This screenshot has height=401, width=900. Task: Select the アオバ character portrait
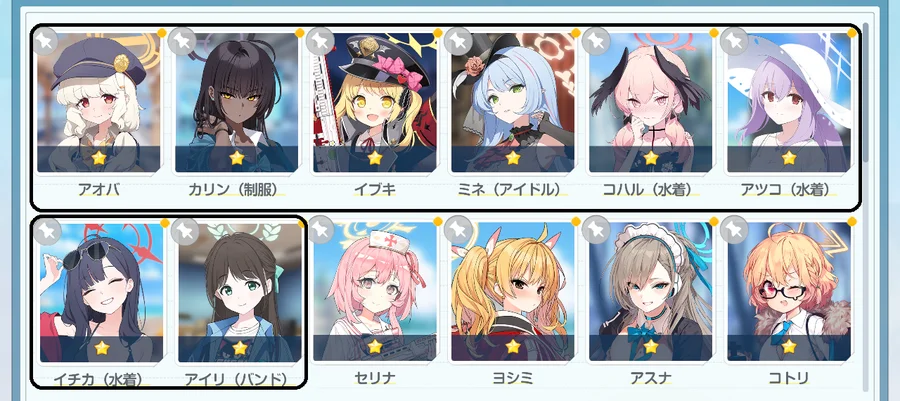click(x=99, y=102)
